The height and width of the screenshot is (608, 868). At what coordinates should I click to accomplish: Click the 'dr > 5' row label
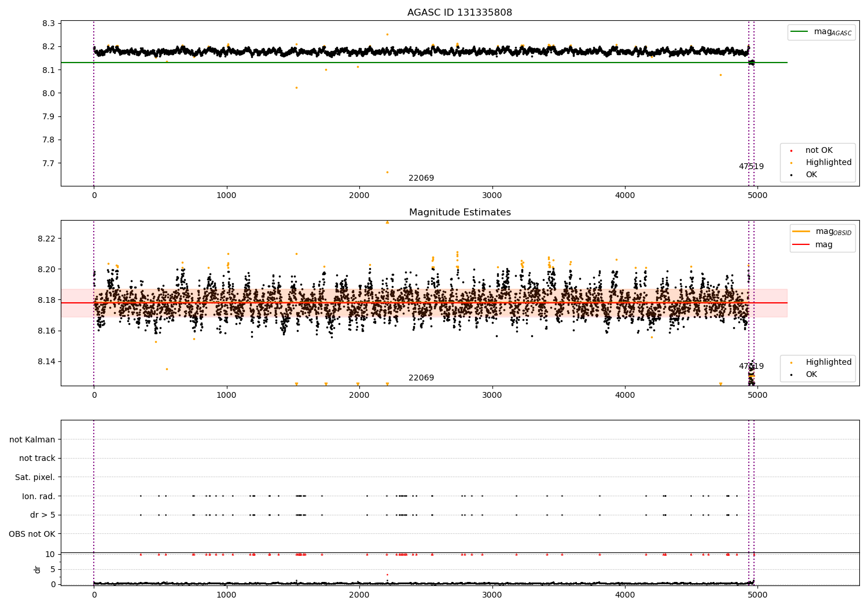(42, 515)
